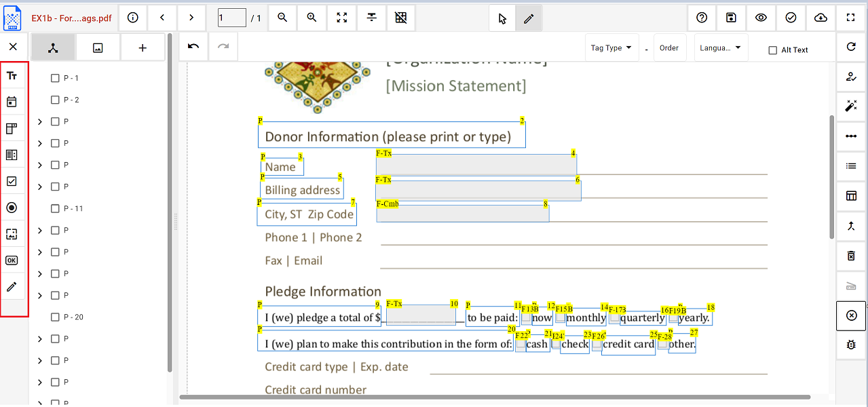868x407 pixels.
Task: Click the redo arrow
Action: pos(223,46)
